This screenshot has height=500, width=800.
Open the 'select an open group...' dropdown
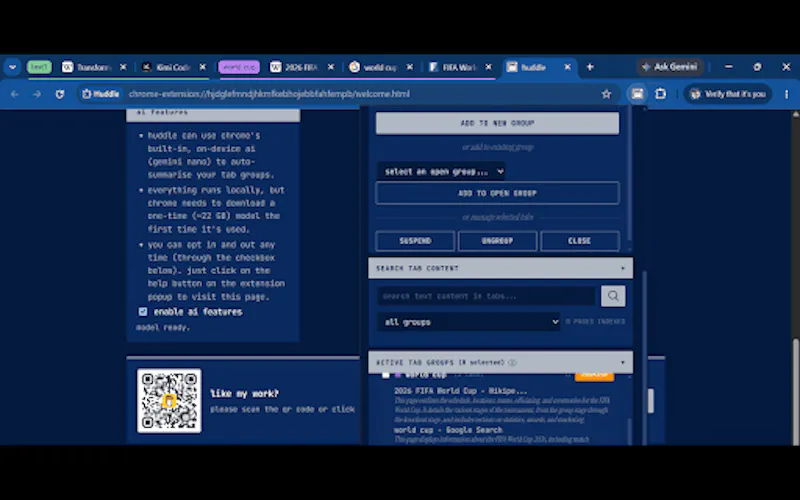441,171
